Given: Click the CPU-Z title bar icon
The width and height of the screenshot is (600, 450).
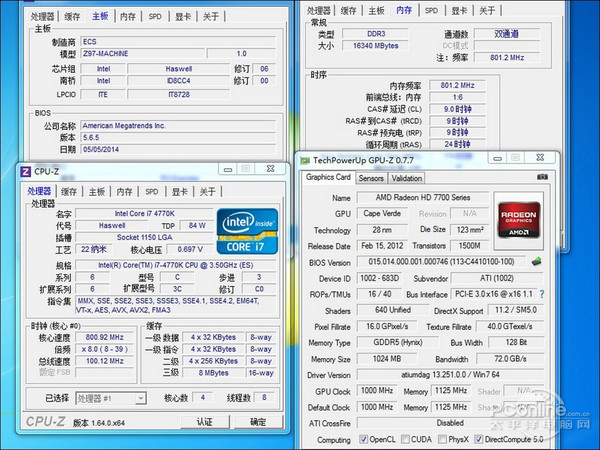Looking at the screenshot, I should coord(26,171).
